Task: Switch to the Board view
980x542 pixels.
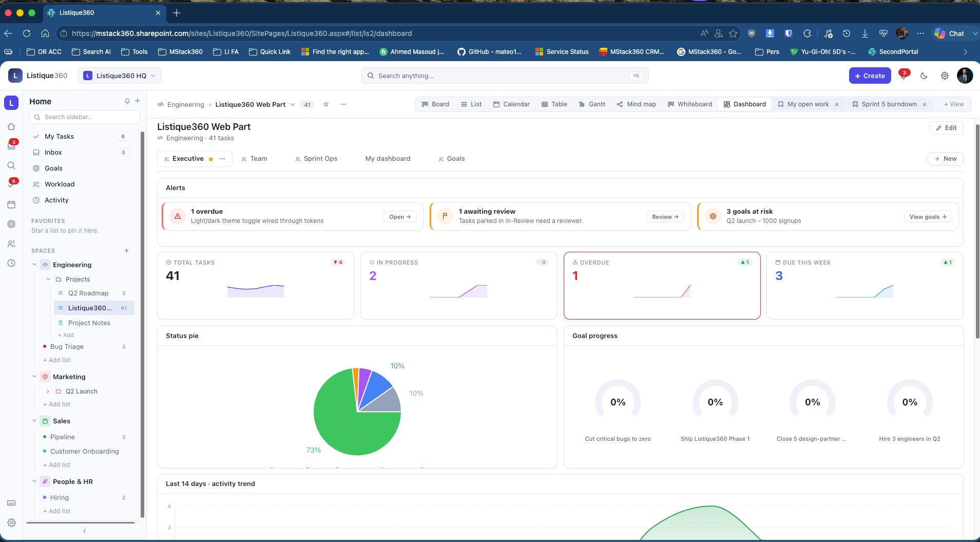Action: (x=435, y=104)
